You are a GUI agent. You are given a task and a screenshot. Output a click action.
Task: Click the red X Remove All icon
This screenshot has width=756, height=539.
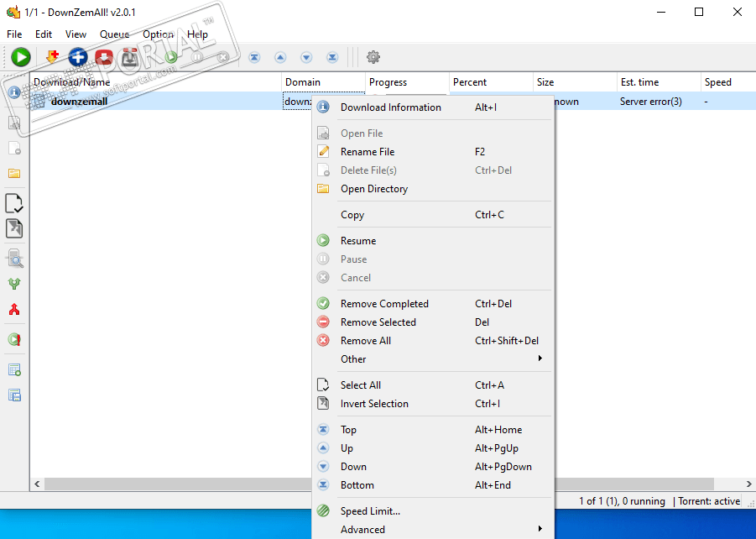[x=323, y=340]
